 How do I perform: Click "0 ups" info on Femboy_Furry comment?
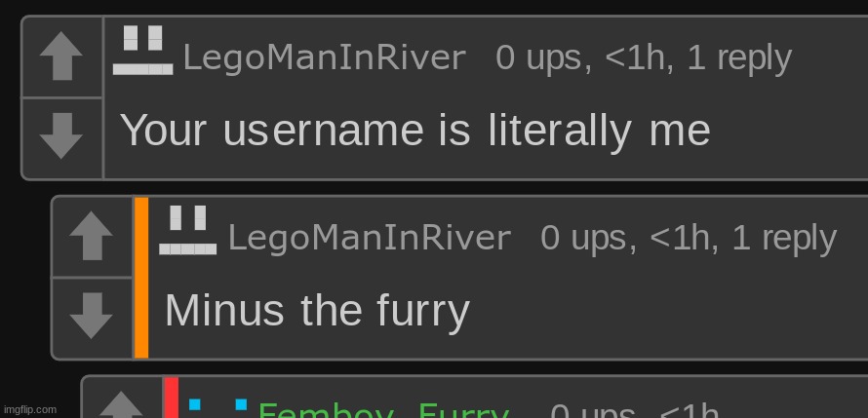(592, 410)
